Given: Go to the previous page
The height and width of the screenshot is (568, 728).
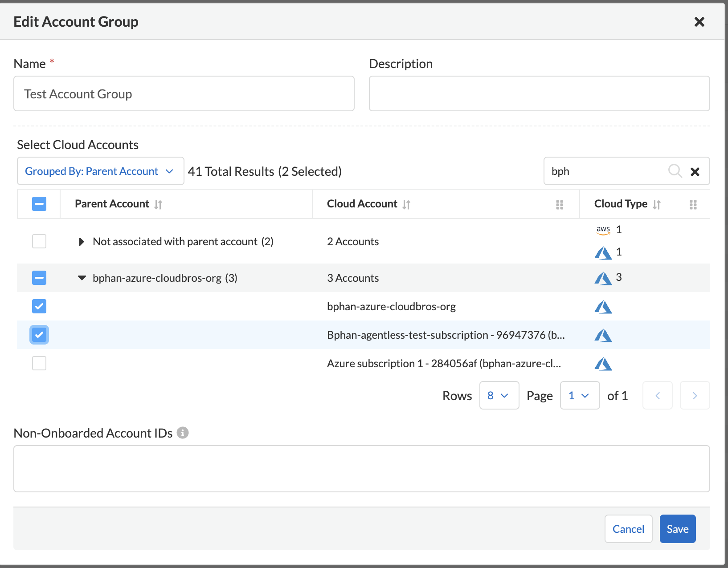Looking at the screenshot, I should (658, 395).
